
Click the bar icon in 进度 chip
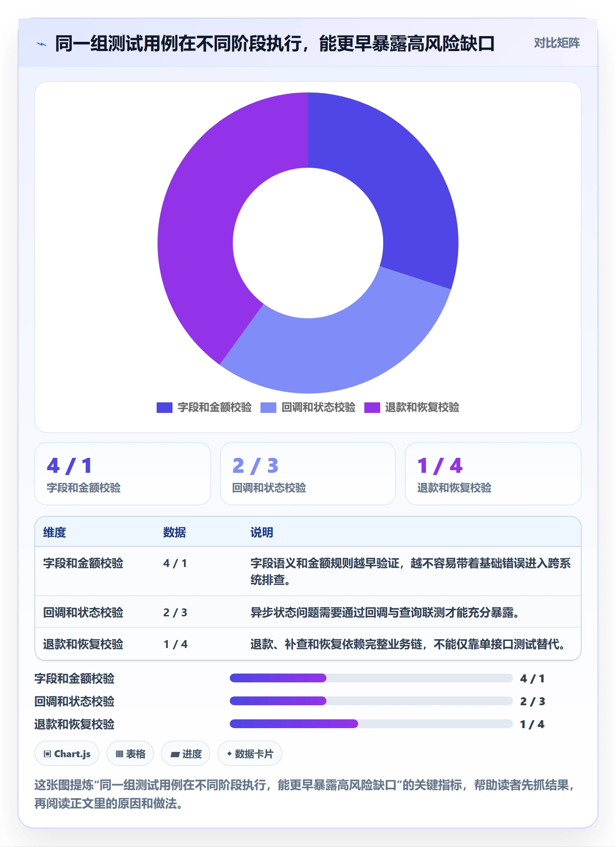tap(175, 755)
